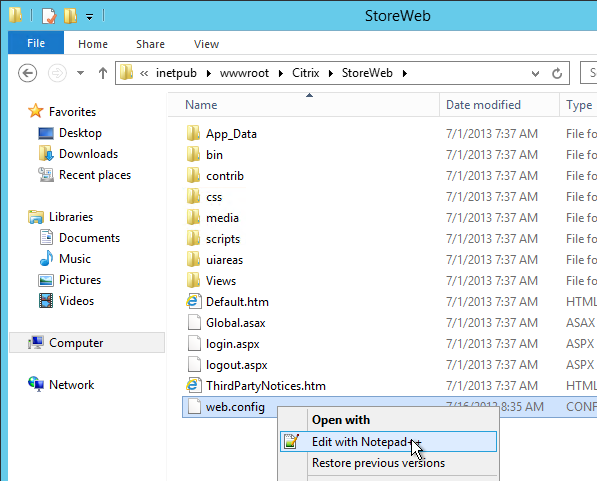Select Downloads under Favorites
This screenshot has width=597, height=481.
[x=88, y=154]
